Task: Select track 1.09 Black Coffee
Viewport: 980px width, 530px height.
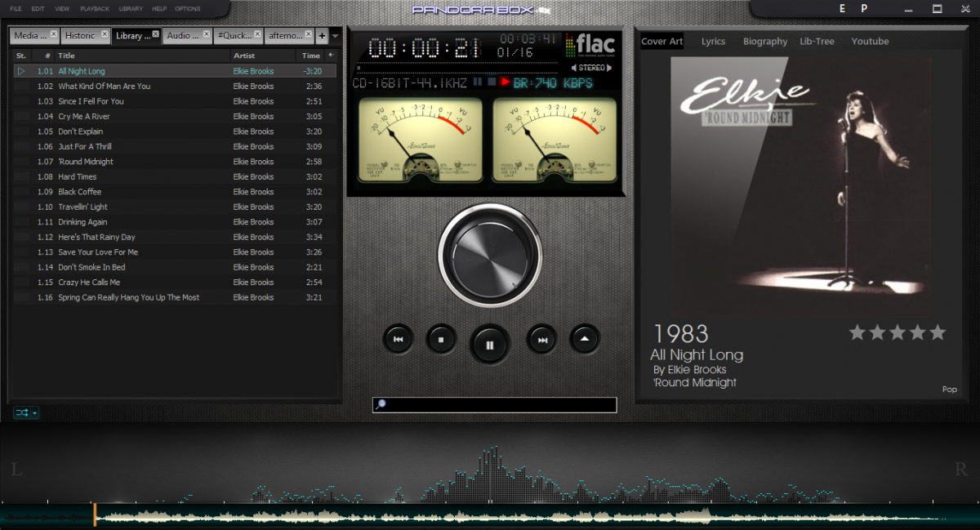Action: point(176,192)
